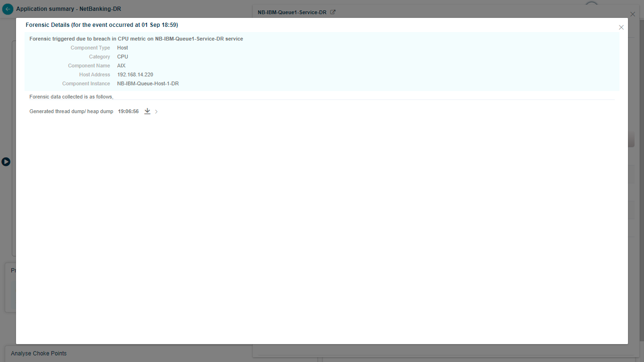Click the forensic triggered CPU breach message
Screen dimensions: 644x362
(136, 39)
